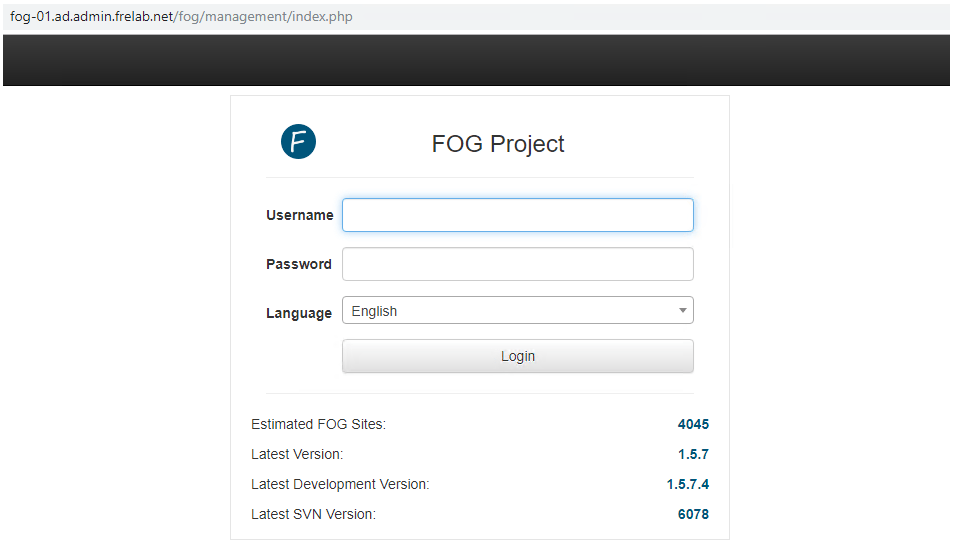Click into the Password field
This screenshot has width=955, height=547.
point(518,264)
